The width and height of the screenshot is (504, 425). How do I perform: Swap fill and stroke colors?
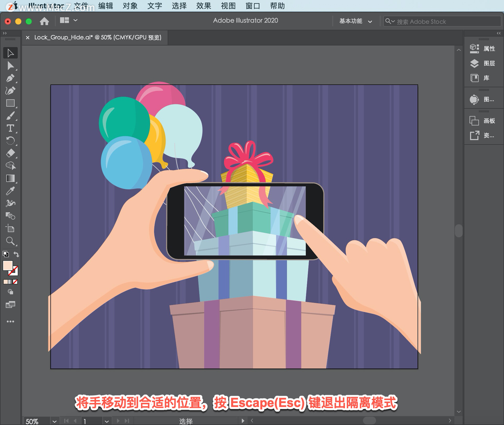16,254
